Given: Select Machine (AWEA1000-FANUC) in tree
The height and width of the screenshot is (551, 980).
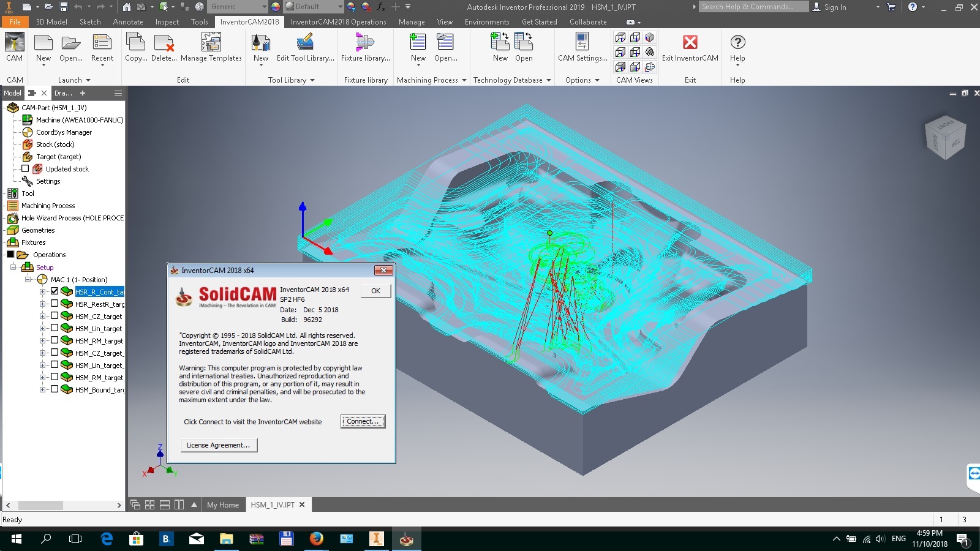Looking at the screenshot, I should [80, 120].
